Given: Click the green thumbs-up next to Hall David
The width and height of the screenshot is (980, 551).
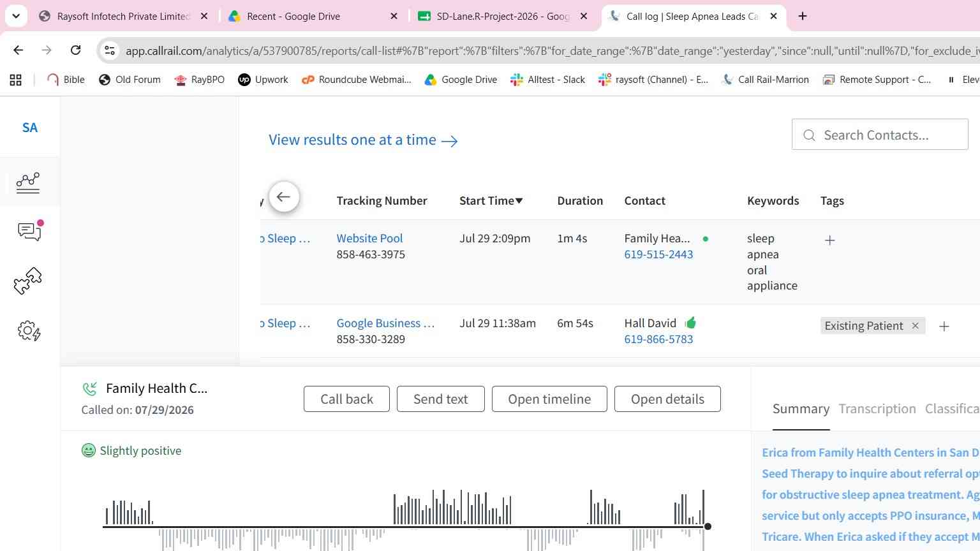Looking at the screenshot, I should (690, 323).
